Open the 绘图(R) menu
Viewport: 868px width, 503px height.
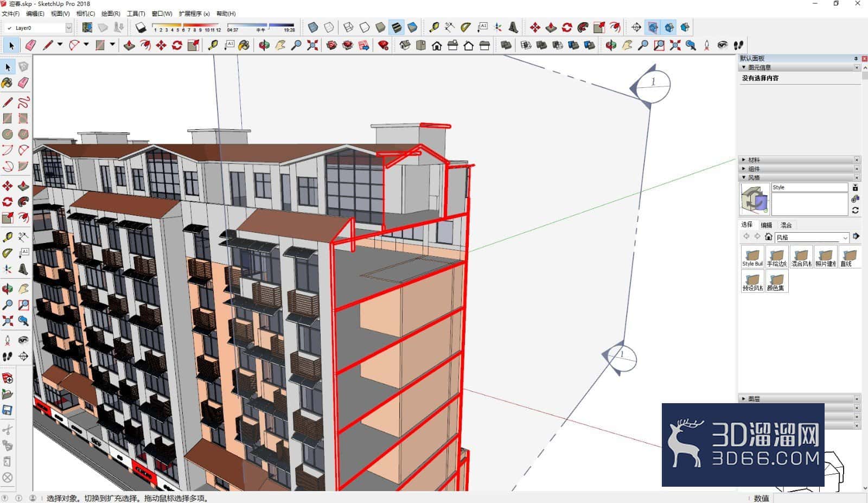(x=111, y=14)
